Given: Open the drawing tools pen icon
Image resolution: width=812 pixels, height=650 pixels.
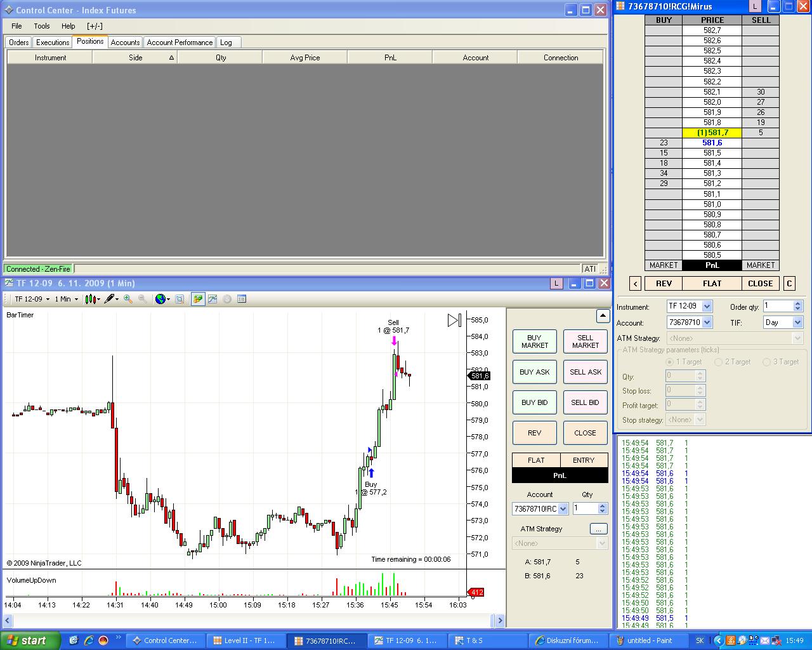Looking at the screenshot, I should pyautogui.click(x=112, y=299).
